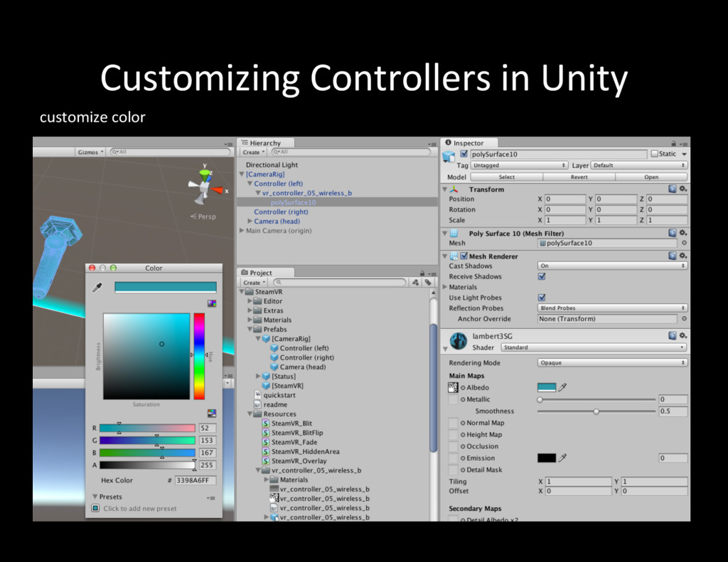Image resolution: width=728 pixels, height=562 pixels.
Task: Open Transform component gear menu
Action: 683,189
